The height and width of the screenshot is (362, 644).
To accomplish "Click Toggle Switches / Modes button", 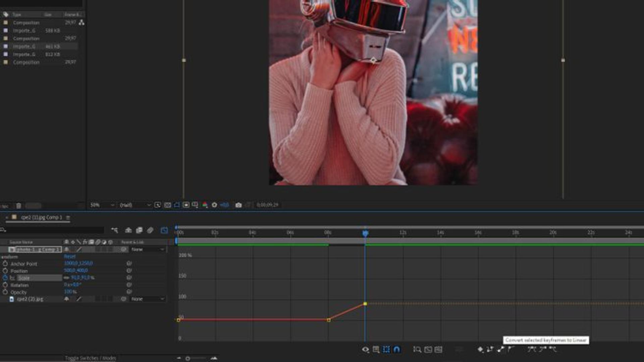I will coord(91,358).
